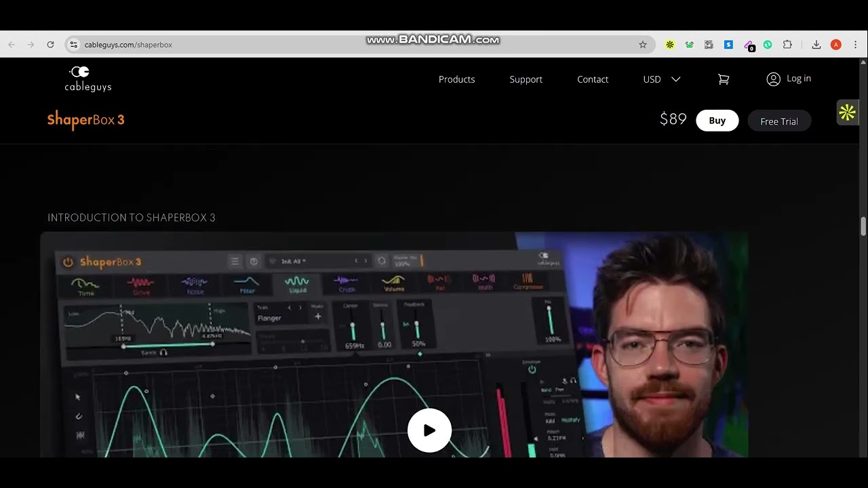This screenshot has height=488, width=868.
Task: Click the $89 price text
Action: pos(673,120)
